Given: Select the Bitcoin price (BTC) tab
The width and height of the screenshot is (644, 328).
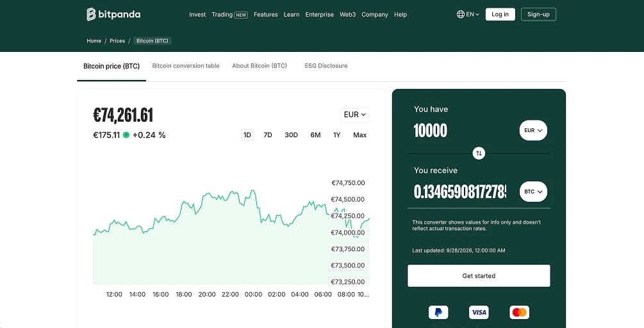Looking at the screenshot, I should [111, 66].
